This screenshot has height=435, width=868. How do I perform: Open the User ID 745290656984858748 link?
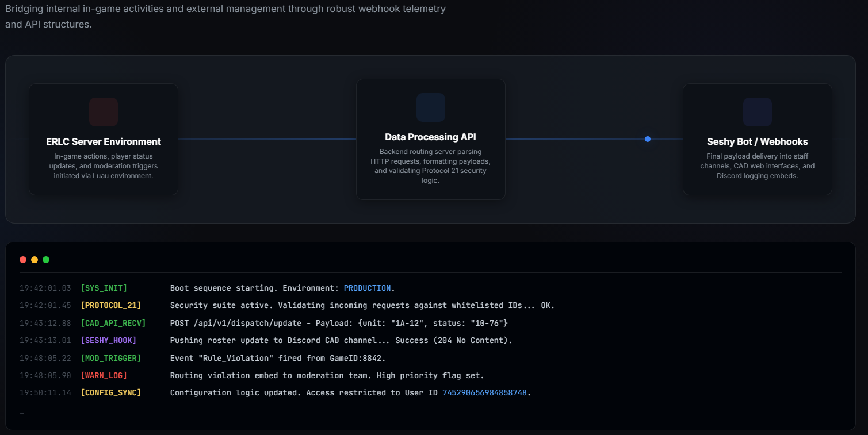(x=484, y=393)
